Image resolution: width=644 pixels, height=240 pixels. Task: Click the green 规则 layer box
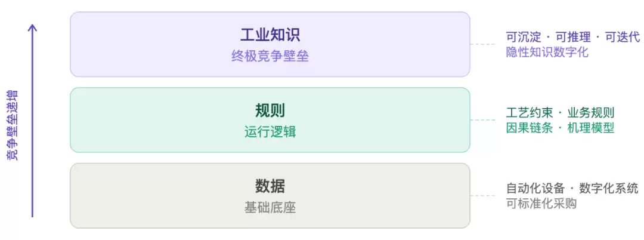tap(270, 120)
